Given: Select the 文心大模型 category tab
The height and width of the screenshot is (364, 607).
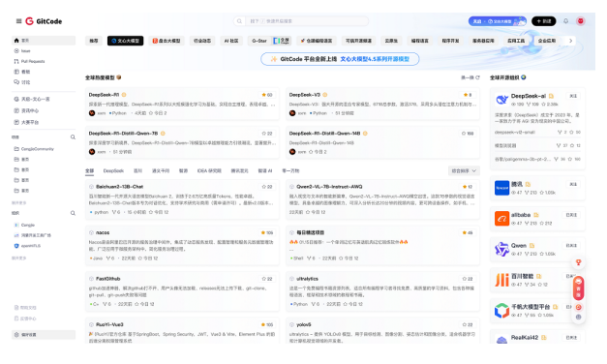Looking at the screenshot, I should tap(126, 41).
